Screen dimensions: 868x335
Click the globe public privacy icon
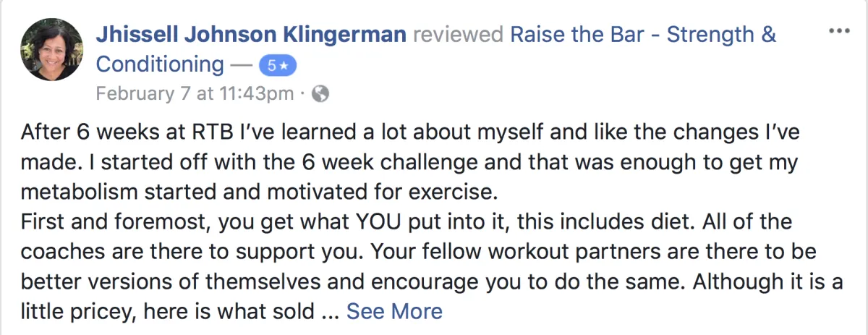pyautogui.click(x=322, y=93)
